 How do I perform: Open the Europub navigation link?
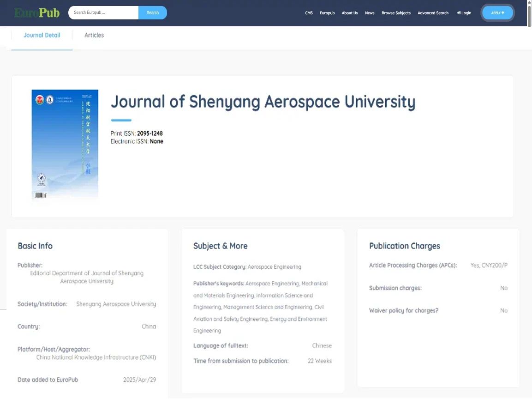pos(327,13)
